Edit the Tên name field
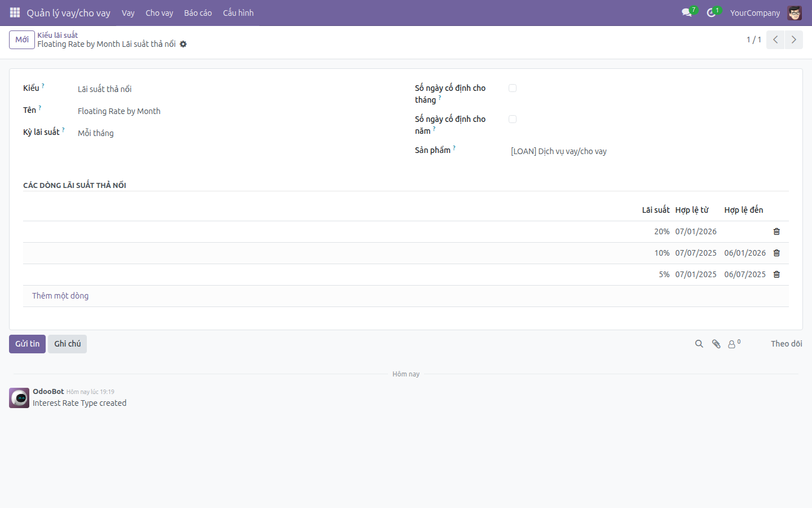This screenshot has width=812, height=508. (233, 111)
